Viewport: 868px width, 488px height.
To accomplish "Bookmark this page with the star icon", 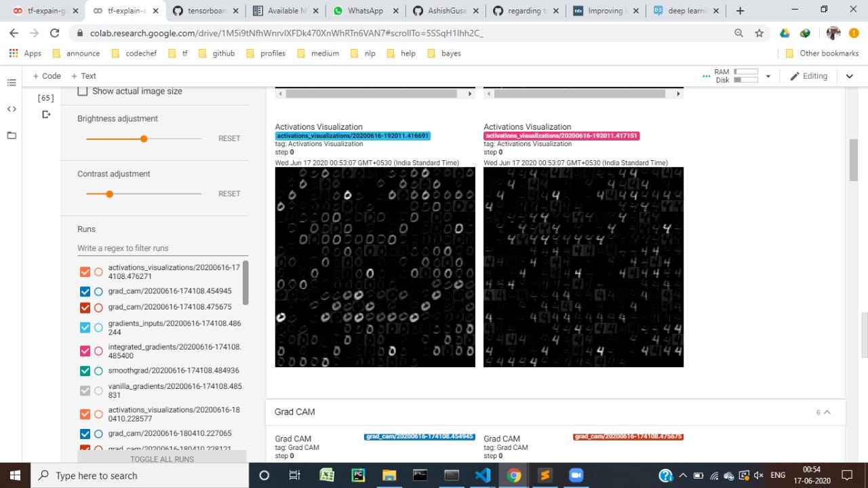I will (759, 33).
